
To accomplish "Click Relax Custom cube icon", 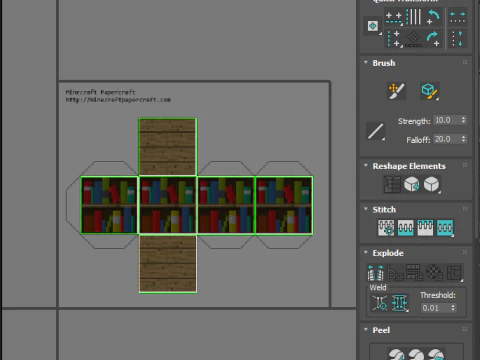I will 431,184.
